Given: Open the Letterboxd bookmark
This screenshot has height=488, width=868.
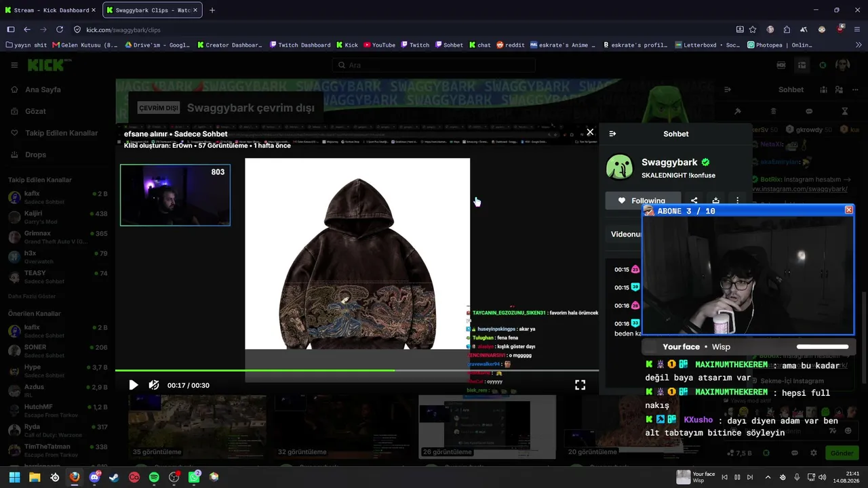Looking at the screenshot, I should click(x=707, y=45).
